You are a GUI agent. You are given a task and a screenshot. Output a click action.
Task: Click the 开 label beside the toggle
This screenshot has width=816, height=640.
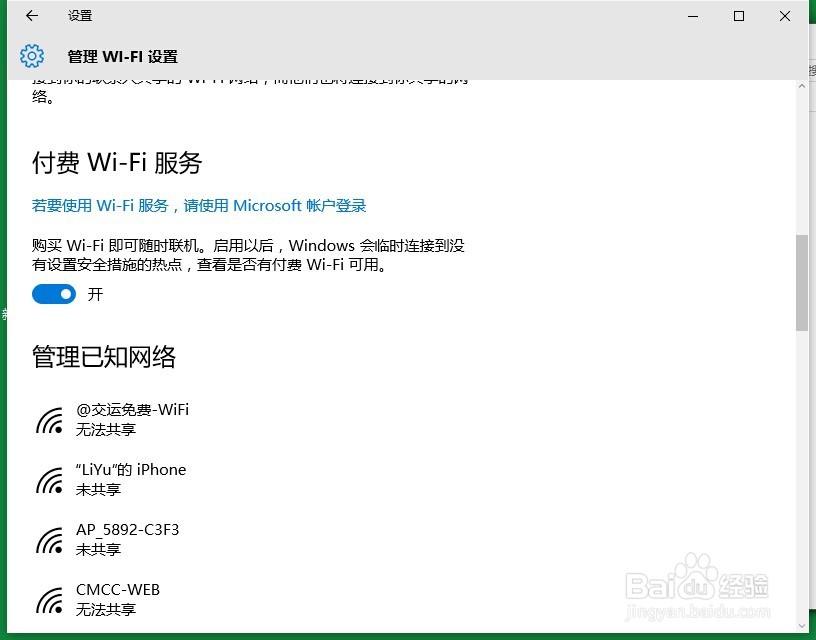pyautogui.click(x=96, y=294)
